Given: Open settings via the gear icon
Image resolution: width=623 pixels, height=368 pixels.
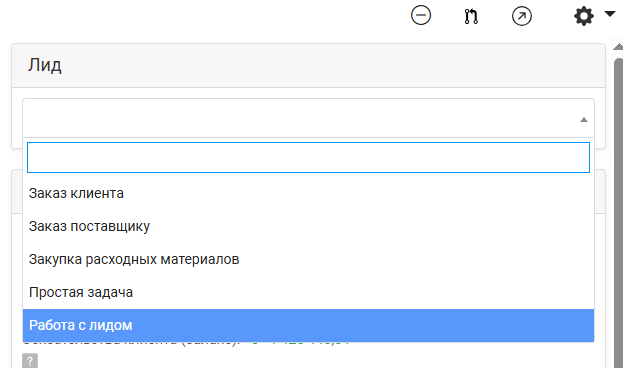Looking at the screenshot, I should 584,16.
